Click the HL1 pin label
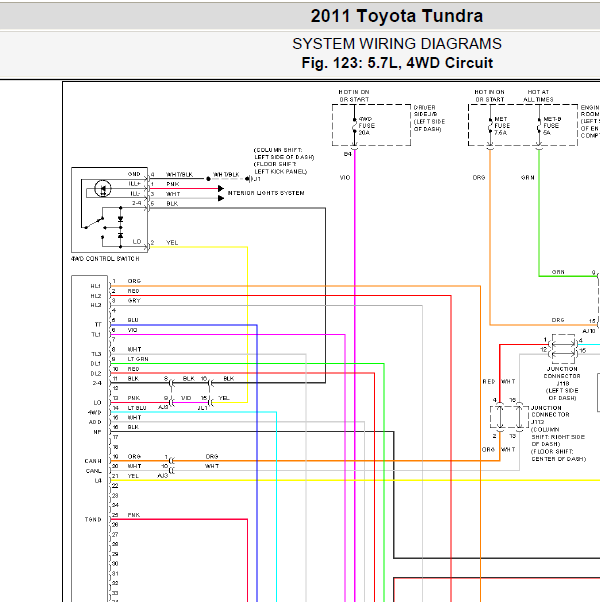600x602 pixels. [x=96, y=283]
